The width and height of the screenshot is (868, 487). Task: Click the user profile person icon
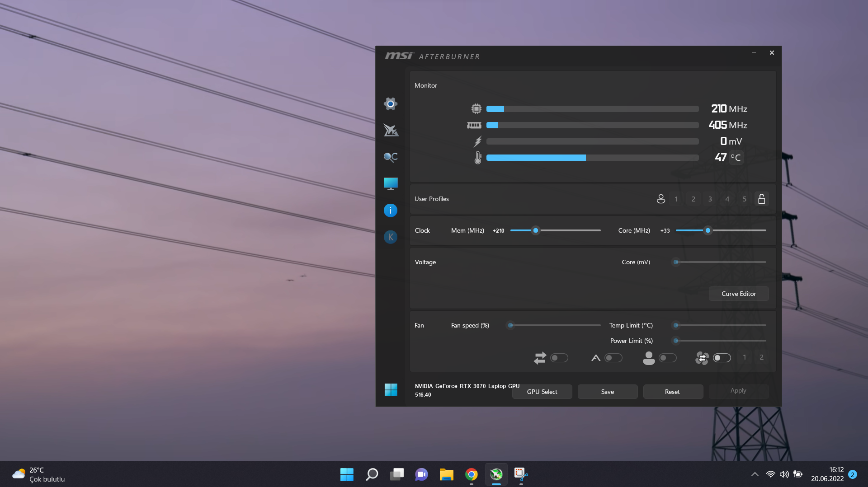(x=661, y=199)
